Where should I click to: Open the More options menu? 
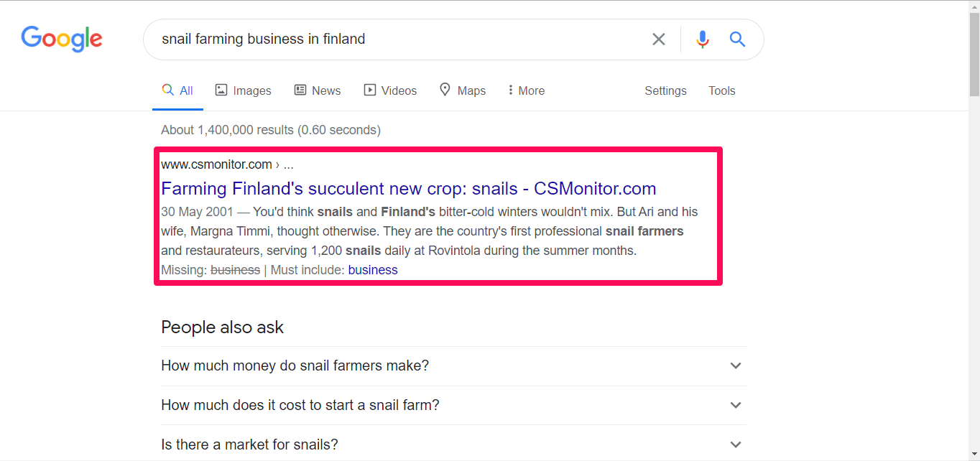(526, 90)
